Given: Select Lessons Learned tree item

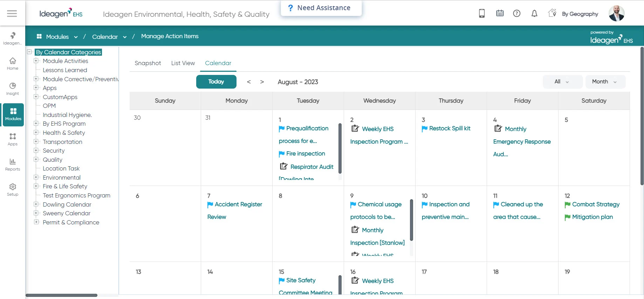Looking at the screenshot, I should (65, 70).
